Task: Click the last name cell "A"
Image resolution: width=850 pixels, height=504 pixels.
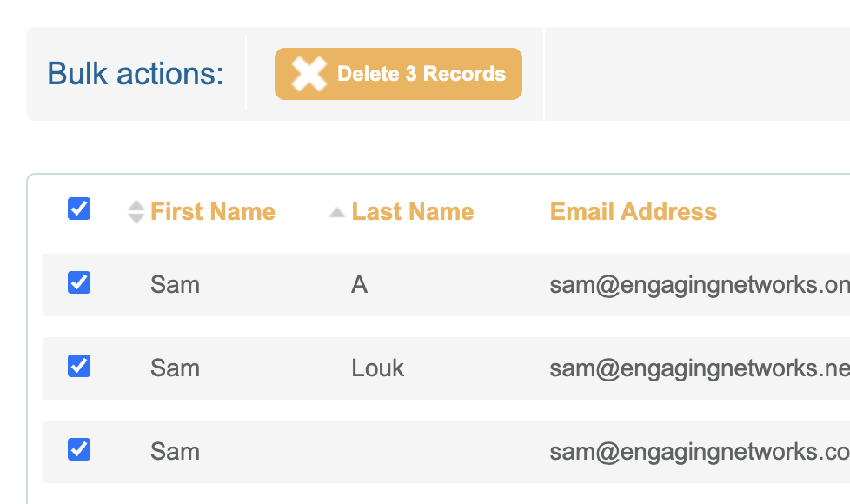Action: (359, 285)
